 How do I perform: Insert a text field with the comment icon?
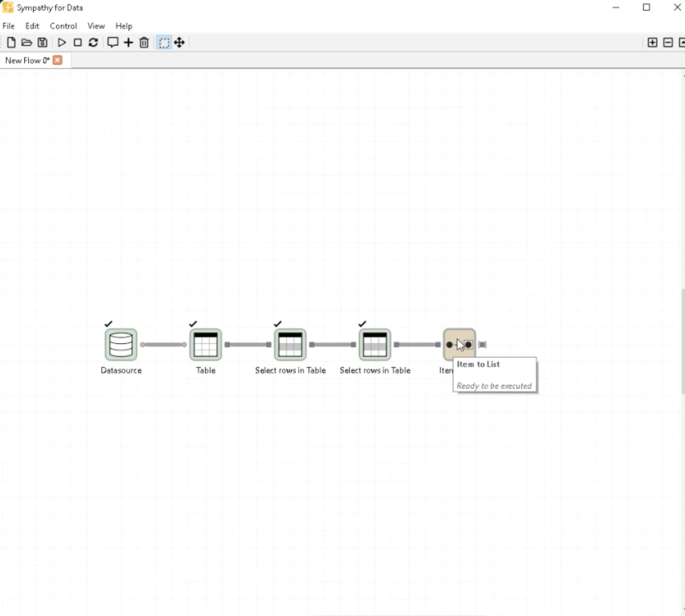pos(113,42)
